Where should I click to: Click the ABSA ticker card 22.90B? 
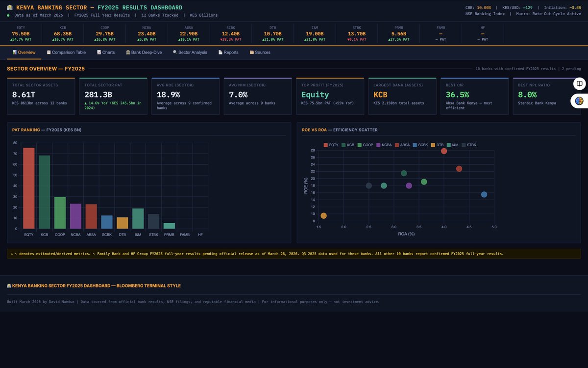tap(189, 33)
